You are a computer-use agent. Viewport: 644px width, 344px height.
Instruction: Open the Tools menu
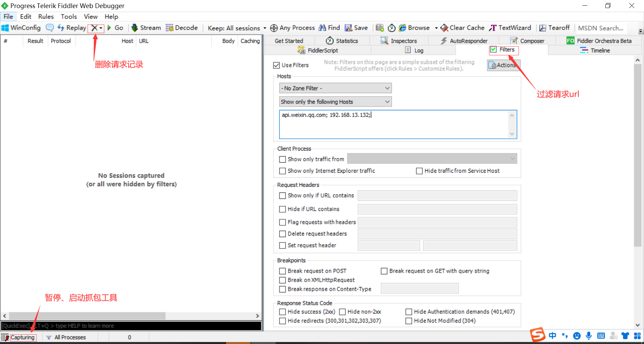tap(69, 16)
